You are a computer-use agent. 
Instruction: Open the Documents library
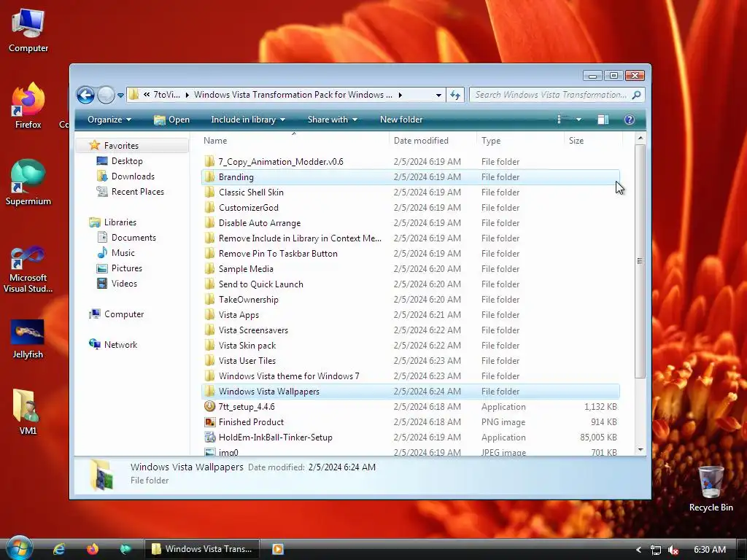[133, 238]
